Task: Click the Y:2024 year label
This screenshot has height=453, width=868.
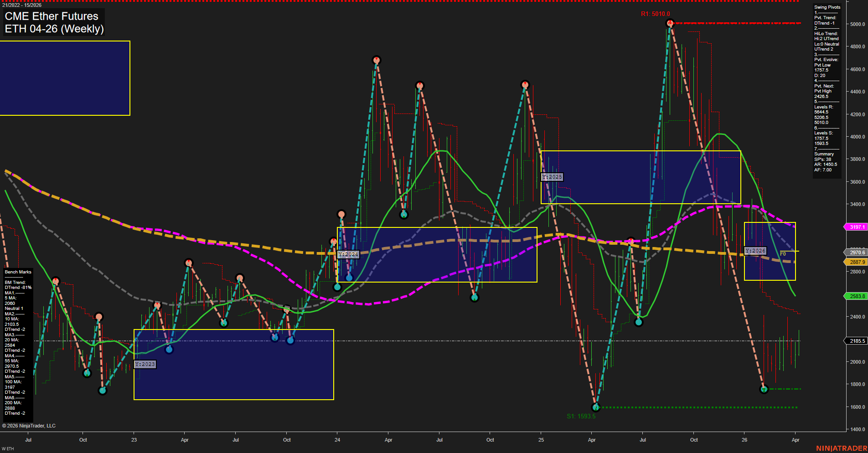Action: (347, 254)
